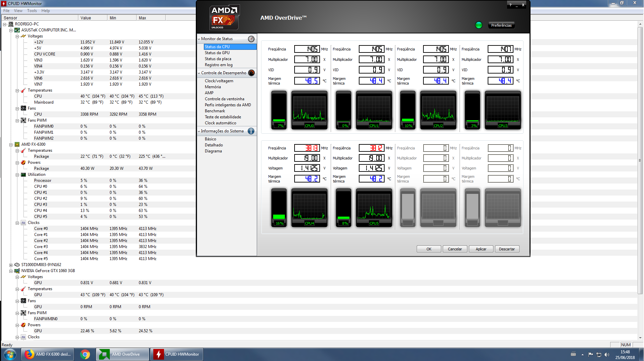Screen dimensions: 644x361
Task: Click the HWMonitor vertical scrollbar down arrow
Action: (x=641, y=338)
